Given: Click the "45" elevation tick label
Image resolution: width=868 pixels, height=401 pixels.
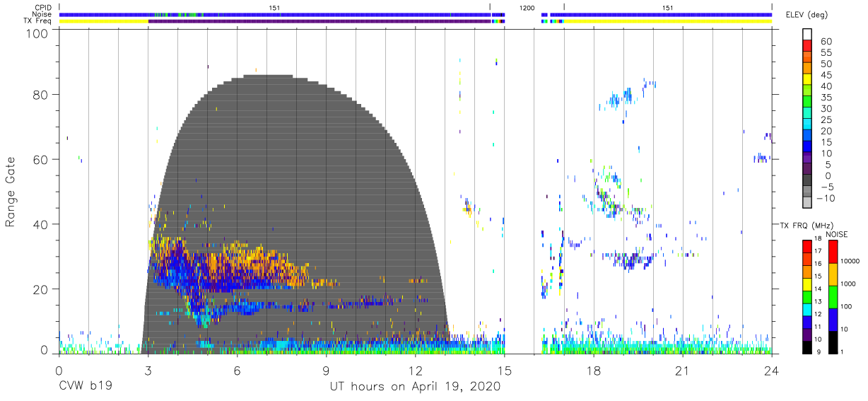Looking at the screenshot, I should point(826,75).
